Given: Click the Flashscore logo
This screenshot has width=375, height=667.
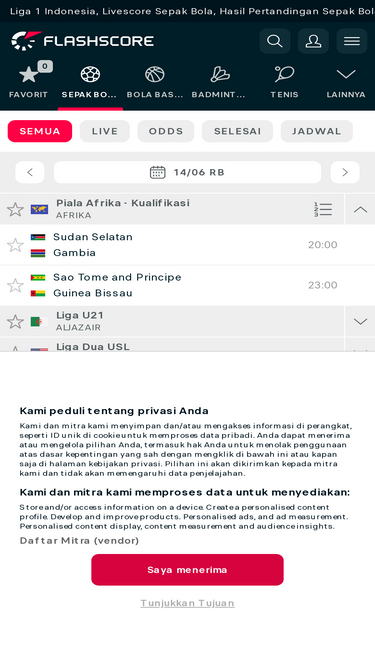Looking at the screenshot, I should point(82,41).
